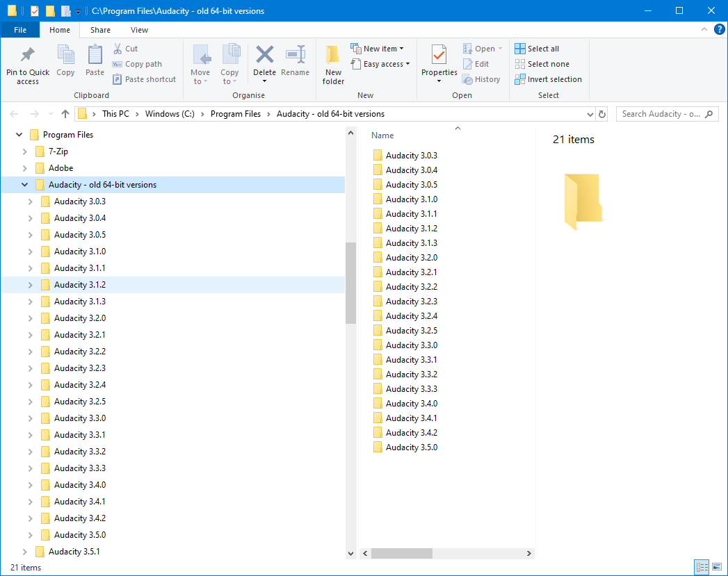Screen dimensions: 728x576
Task: Click the Copy icon in Clipboard group
Action: (65, 56)
